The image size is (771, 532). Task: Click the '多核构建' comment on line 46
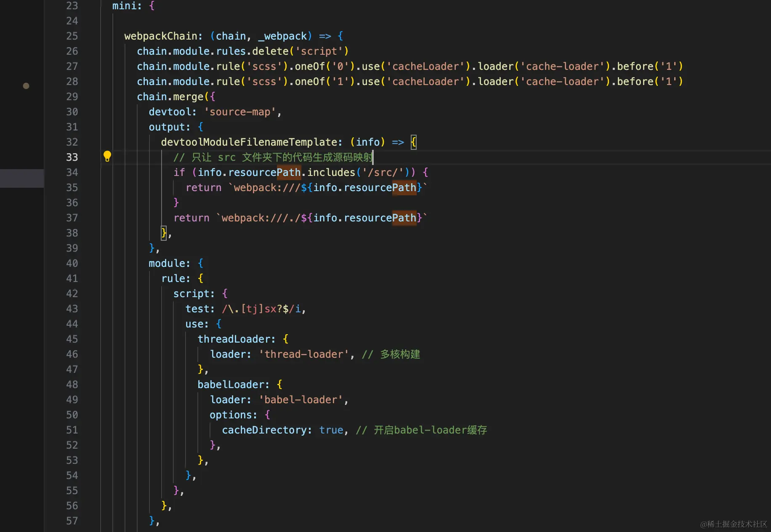tap(391, 354)
